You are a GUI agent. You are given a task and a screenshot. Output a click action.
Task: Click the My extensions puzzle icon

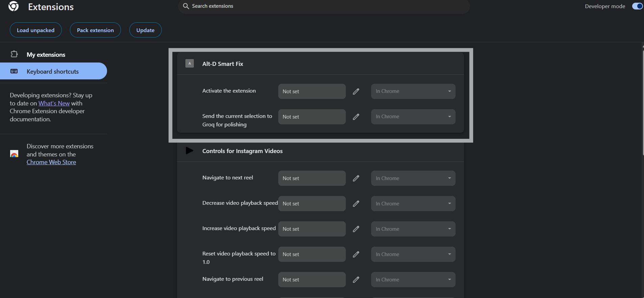click(x=14, y=54)
